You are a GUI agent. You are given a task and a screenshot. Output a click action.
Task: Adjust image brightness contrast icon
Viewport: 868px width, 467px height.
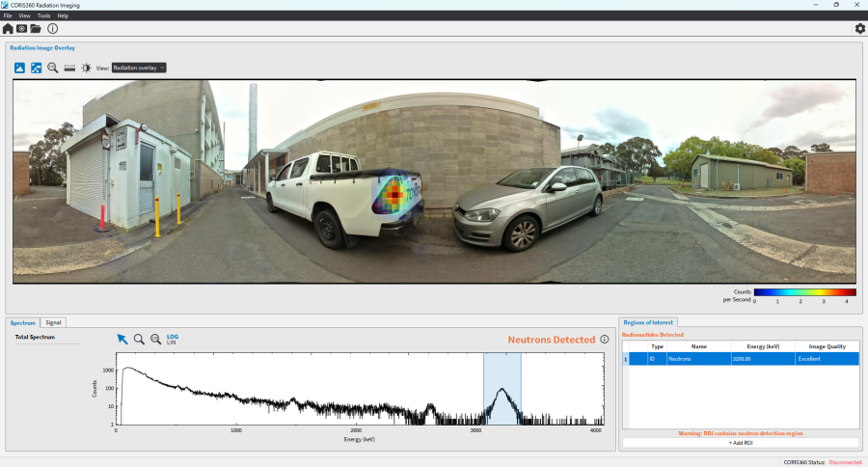point(87,68)
